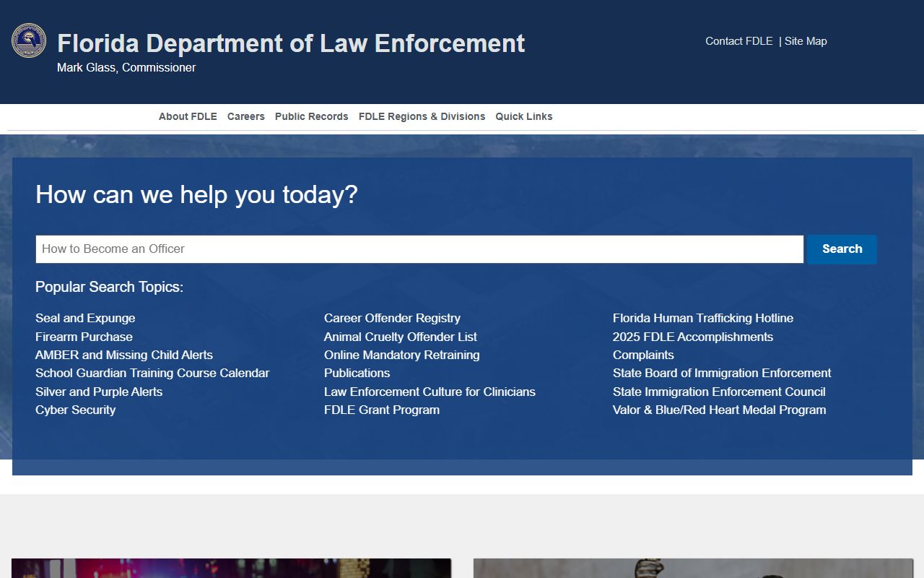Open State Immigration Enforcement Council
The image size is (924, 578).
pos(719,392)
